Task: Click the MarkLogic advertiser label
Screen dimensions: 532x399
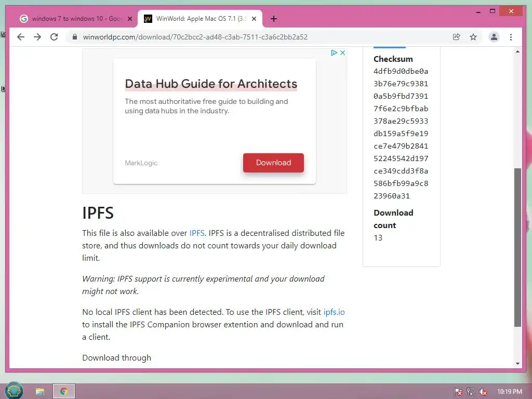Action: (x=141, y=163)
